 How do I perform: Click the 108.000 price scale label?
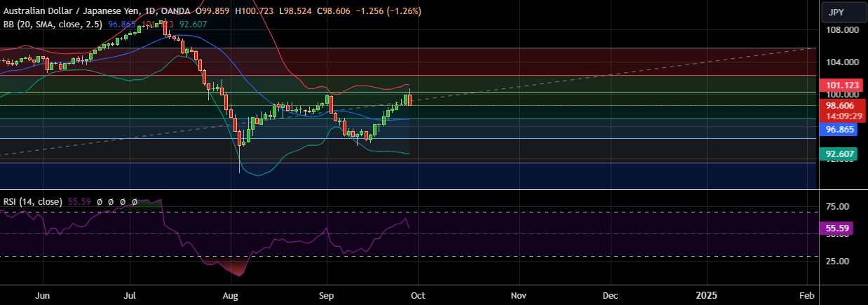click(842, 30)
